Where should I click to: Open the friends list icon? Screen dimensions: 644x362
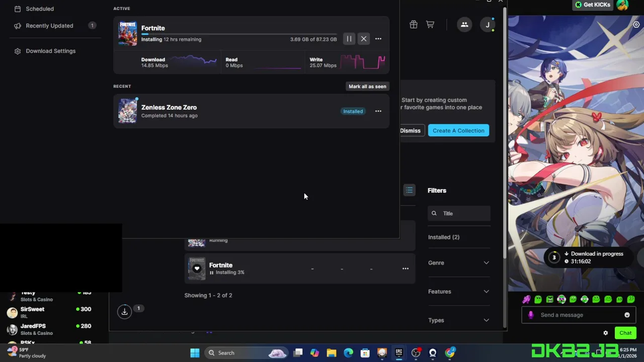[464, 24]
